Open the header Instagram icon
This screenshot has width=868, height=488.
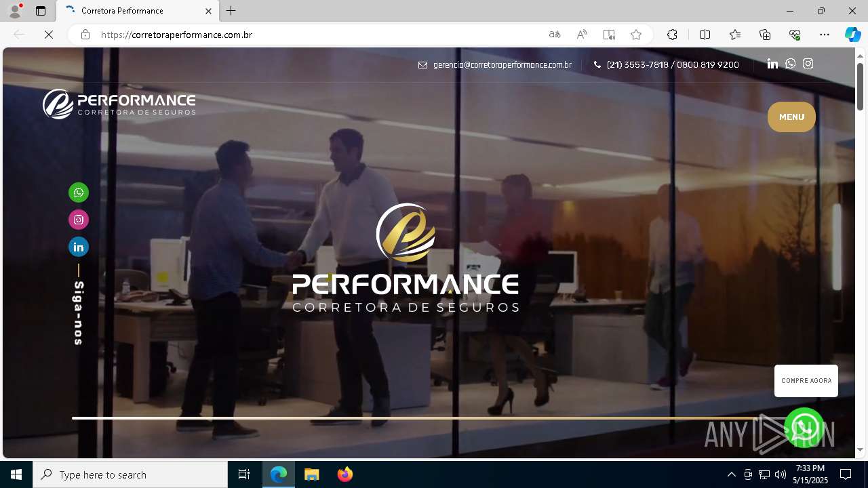click(x=808, y=64)
